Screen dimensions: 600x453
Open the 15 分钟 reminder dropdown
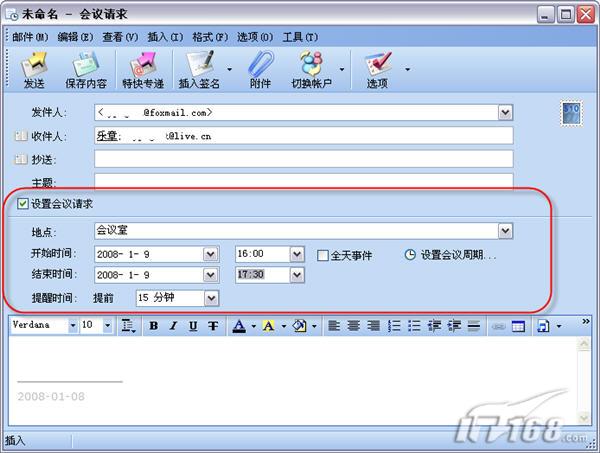pyautogui.click(x=210, y=298)
